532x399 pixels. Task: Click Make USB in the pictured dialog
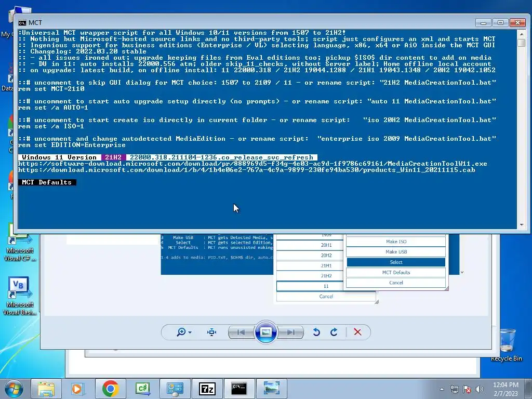tap(396, 252)
